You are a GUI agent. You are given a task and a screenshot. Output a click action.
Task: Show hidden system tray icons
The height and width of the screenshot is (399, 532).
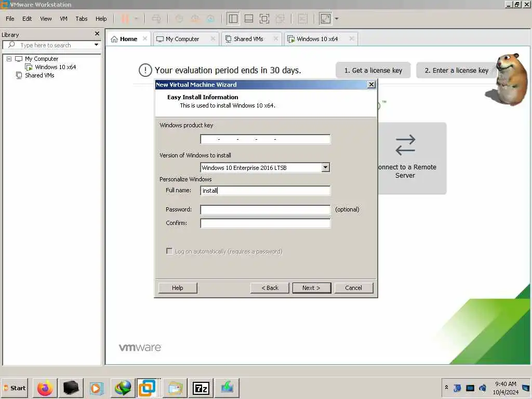pos(446,387)
